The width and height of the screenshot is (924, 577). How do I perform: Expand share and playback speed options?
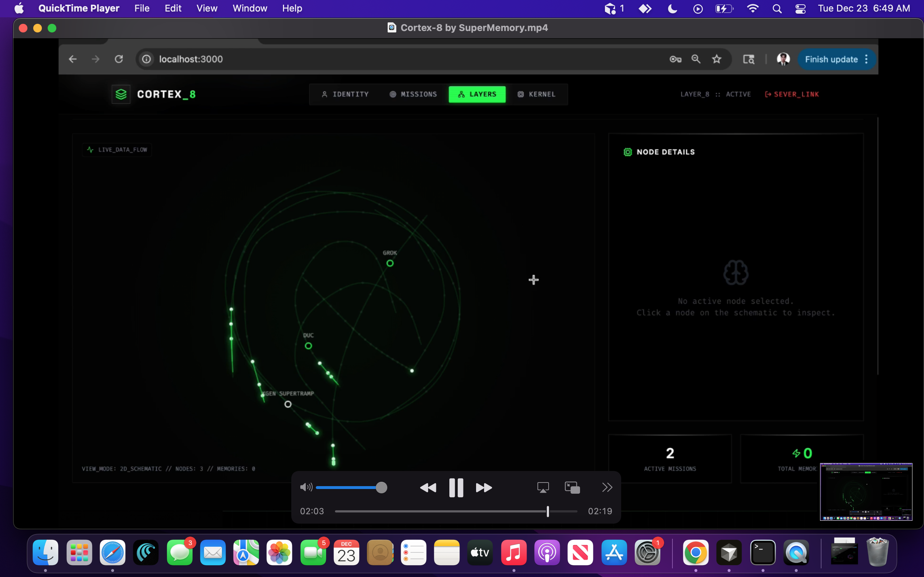[607, 487]
